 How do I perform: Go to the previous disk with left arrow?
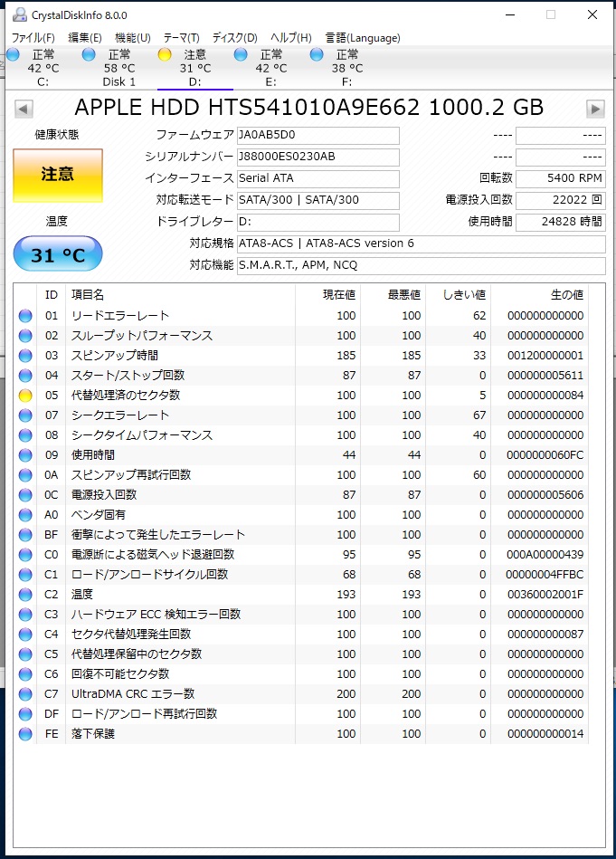pos(23,109)
